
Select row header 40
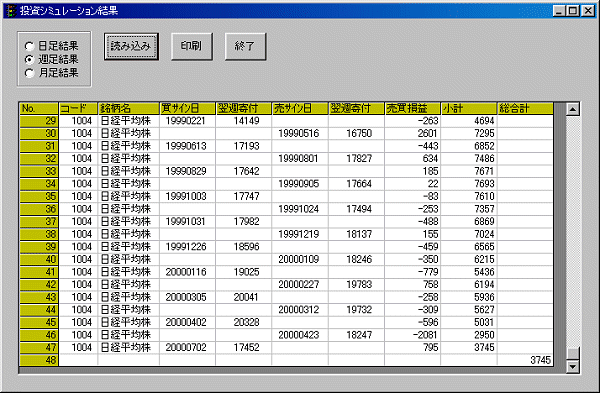tap(39, 259)
